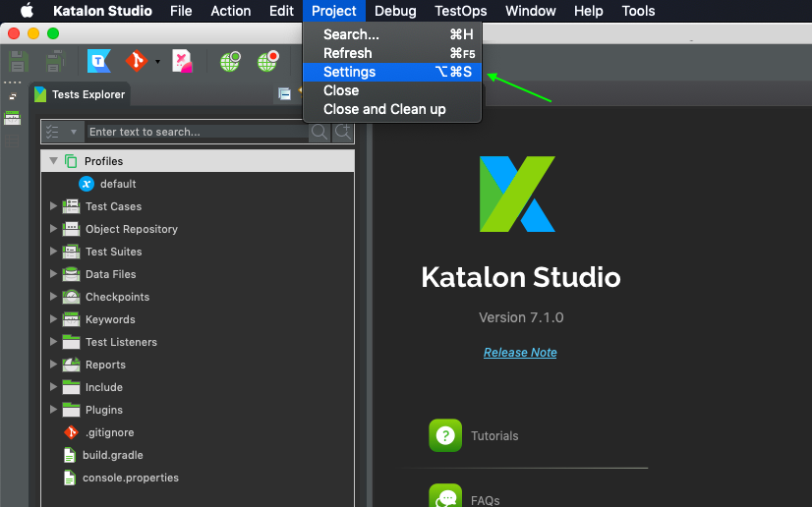This screenshot has height=507, width=812.
Task: Click the Save All toolbar icon
Action: 54,61
